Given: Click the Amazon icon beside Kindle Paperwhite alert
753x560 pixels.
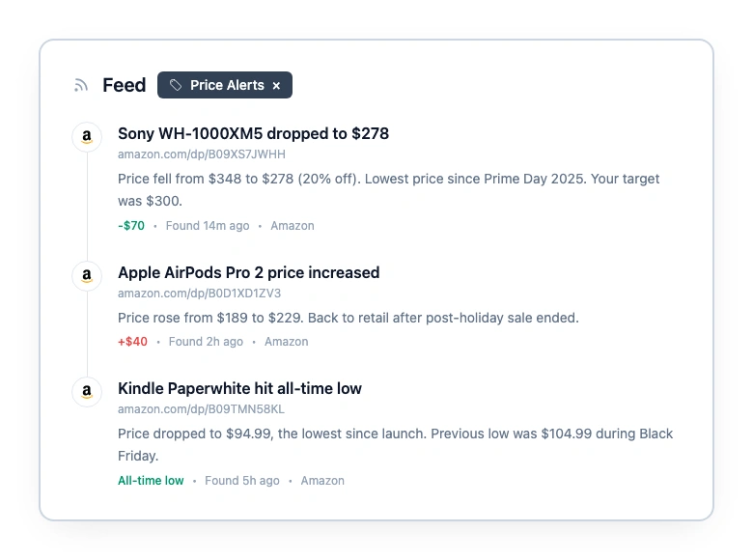Looking at the screenshot, I should click(x=87, y=392).
